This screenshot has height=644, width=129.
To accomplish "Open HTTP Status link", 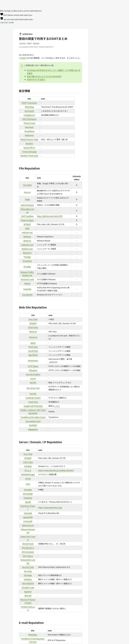I will [x=33, y=366].
